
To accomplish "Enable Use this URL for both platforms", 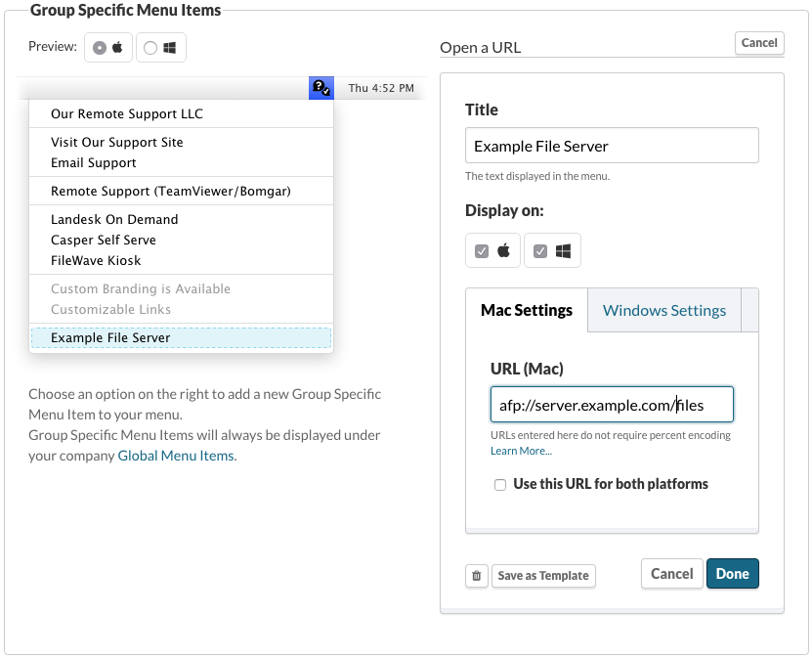I will click(499, 485).
